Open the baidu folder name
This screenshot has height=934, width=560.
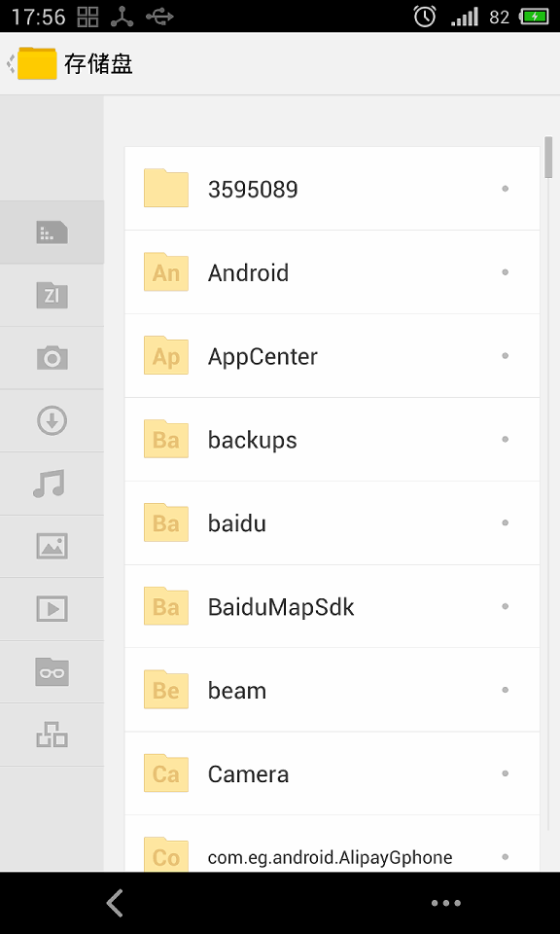[237, 523]
